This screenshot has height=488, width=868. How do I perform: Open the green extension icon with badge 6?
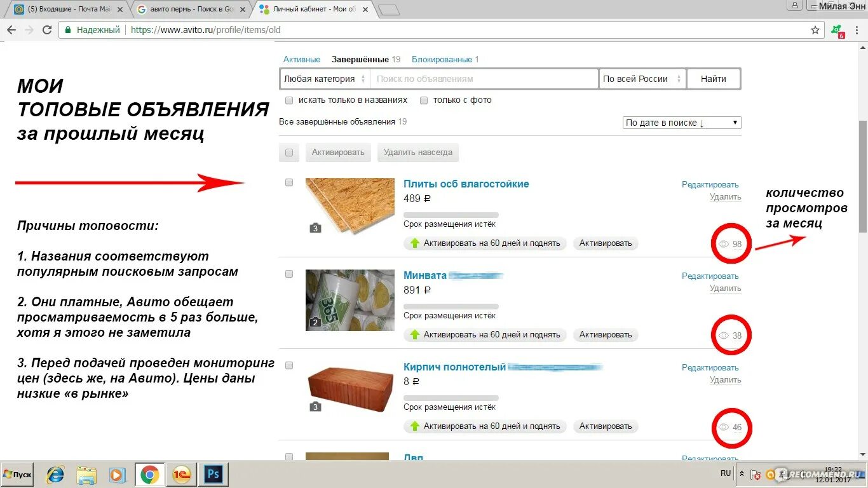[837, 30]
